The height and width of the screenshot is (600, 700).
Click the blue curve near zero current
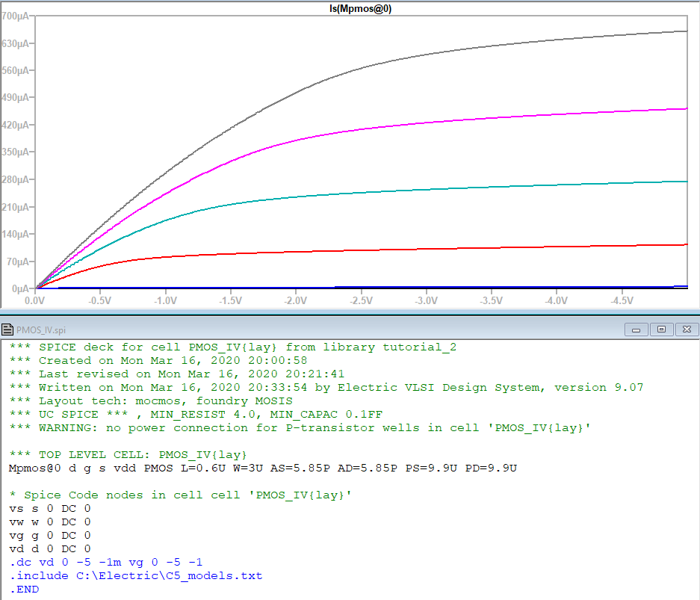click(448, 287)
